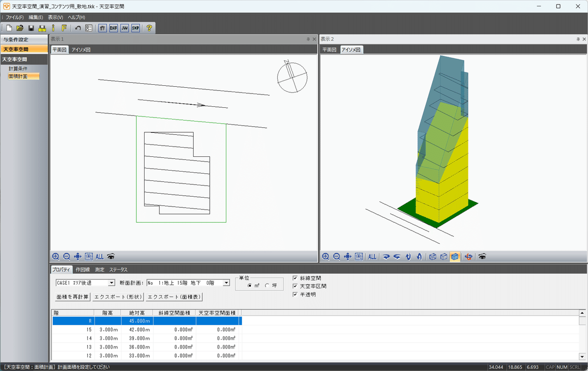
Task: Open the ファイル(F) menu
Action: click(x=15, y=17)
